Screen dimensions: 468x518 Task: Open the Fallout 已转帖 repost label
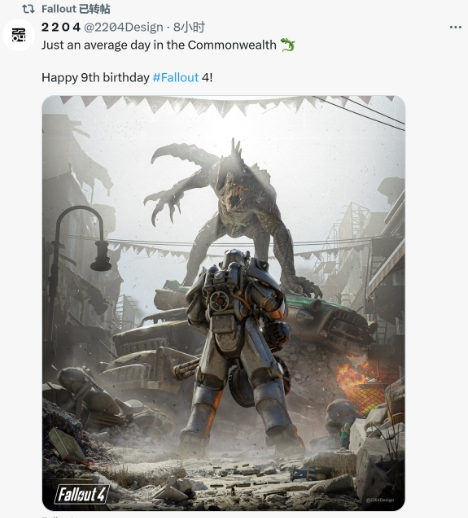(76, 9)
